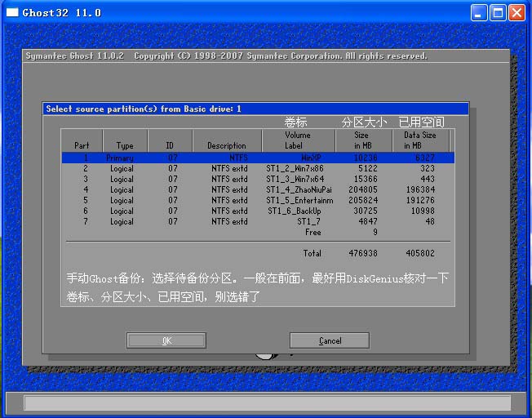Image resolution: width=532 pixels, height=418 pixels.
Task: Minimize the Ghost32 window
Action: pos(479,13)
